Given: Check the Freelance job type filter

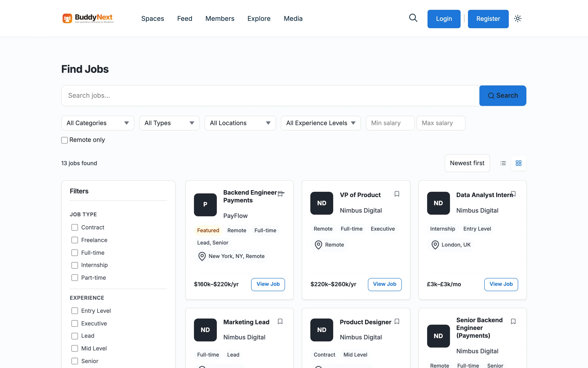Looking at the screenshot, I should coord(75,240).
